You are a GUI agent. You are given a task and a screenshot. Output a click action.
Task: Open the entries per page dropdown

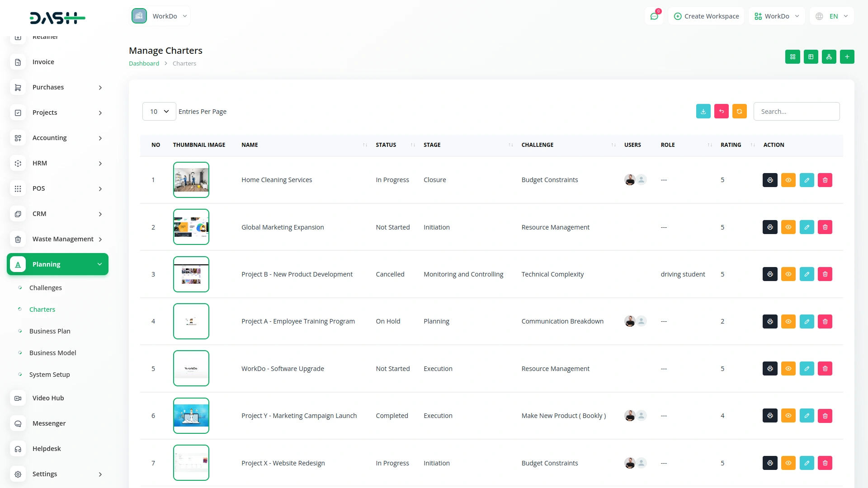coord(159,112)
